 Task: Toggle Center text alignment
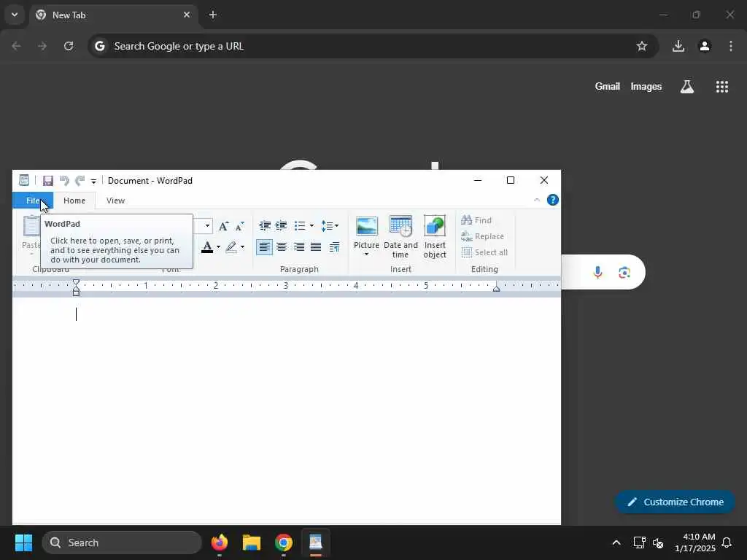(x=282, y=246)
